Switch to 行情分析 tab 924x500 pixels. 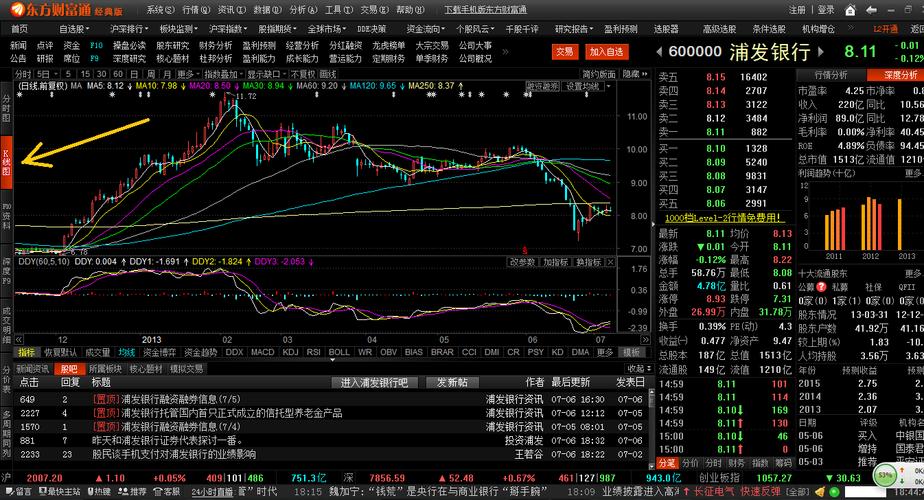(831, 75)
